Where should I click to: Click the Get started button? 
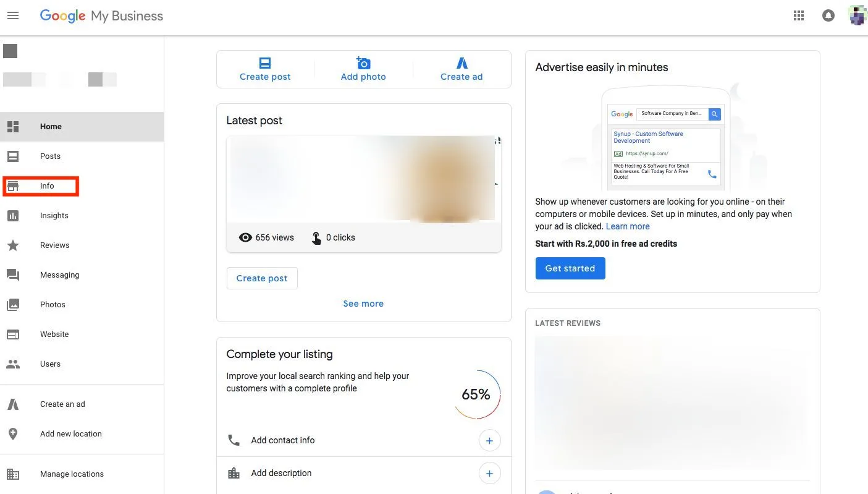(x=570, y=268)
